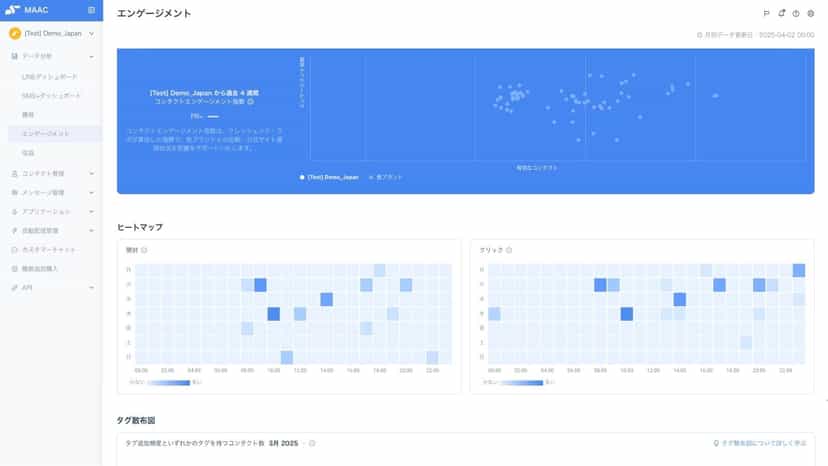Click the エンゲージメント page title
This screenshot has height=466, width=828.
pyautogui.click(x=154, y=14)
